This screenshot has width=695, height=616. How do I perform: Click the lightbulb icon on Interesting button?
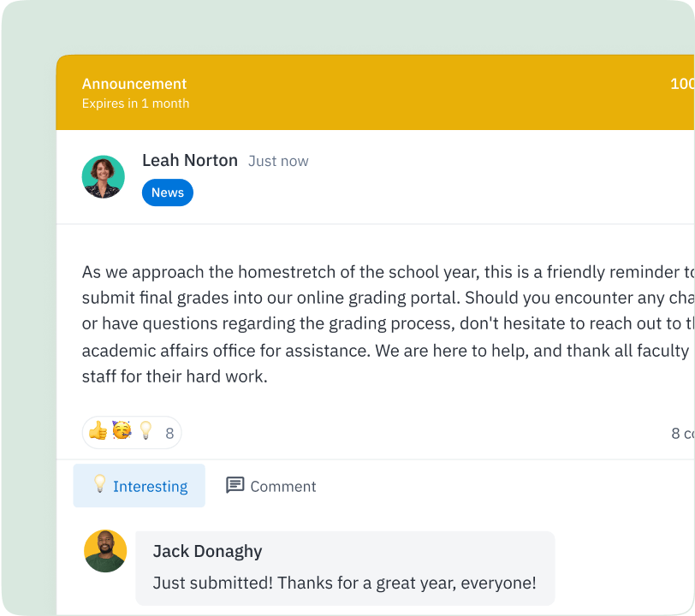pos(99,485)
